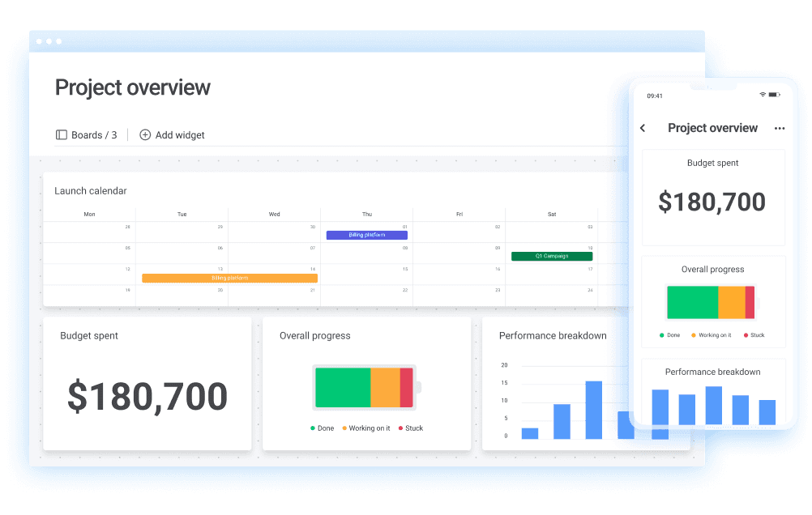Select the Budget spent $180,700 widget
The image size is (812, 515).
point(147,384)
